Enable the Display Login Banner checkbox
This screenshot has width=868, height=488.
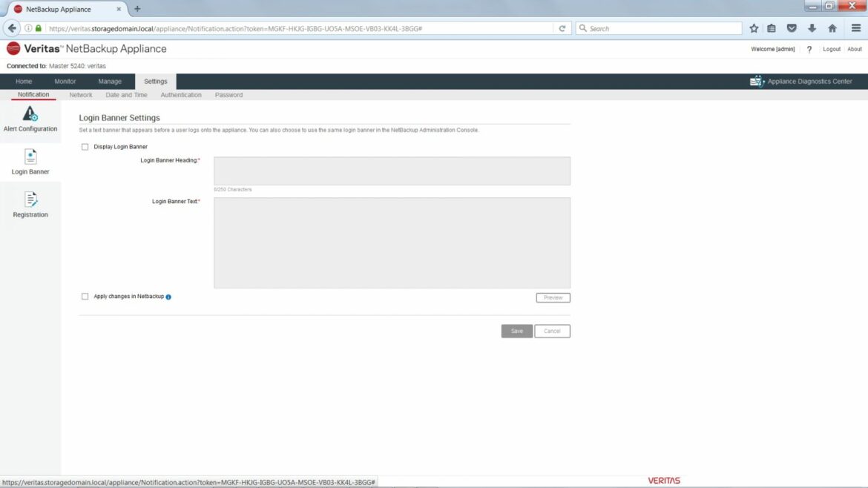tap(85, 147)
